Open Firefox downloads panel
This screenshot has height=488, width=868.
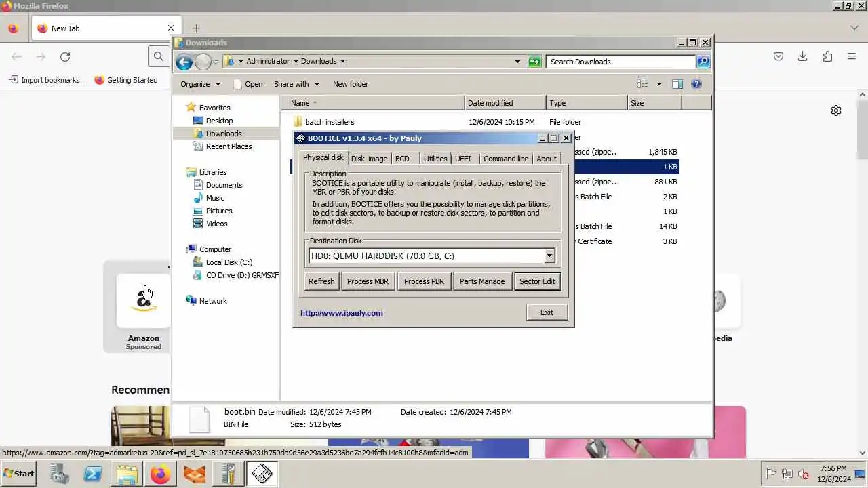pos(802,57)
